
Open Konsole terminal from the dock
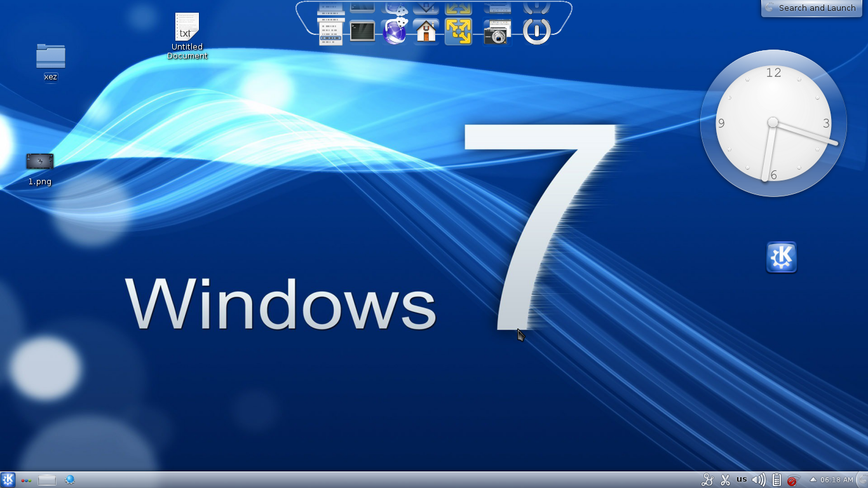(362, 30)
